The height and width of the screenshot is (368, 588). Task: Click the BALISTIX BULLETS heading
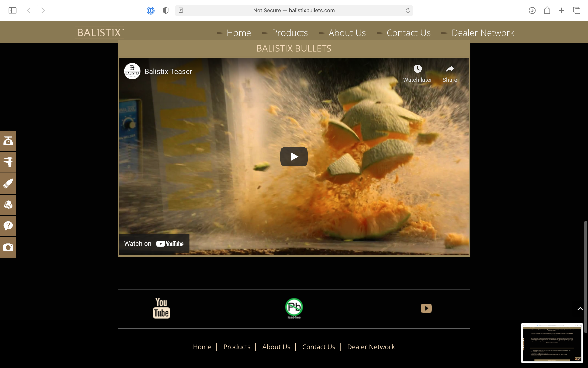coord(294,48)
